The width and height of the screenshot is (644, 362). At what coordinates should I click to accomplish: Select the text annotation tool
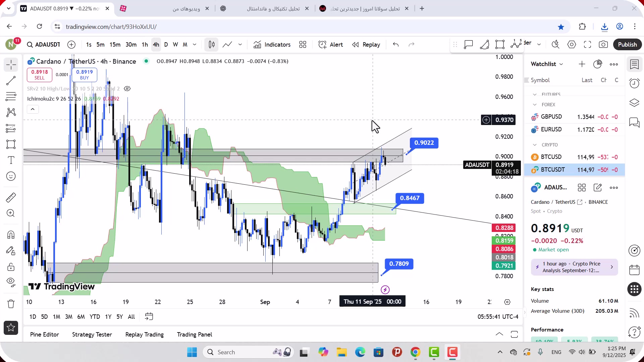[x=11, y=160]
